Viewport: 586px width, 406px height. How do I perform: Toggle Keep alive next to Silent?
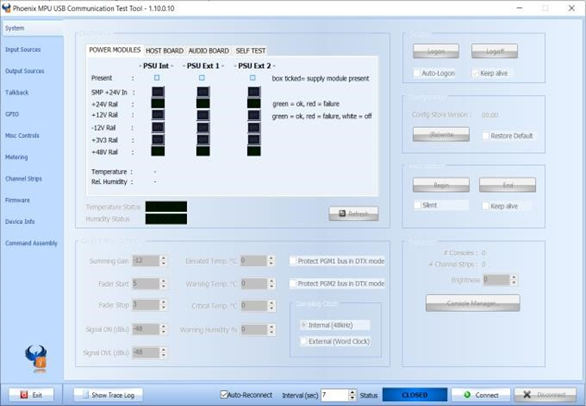pyautogui.click(x=485, y=206)
